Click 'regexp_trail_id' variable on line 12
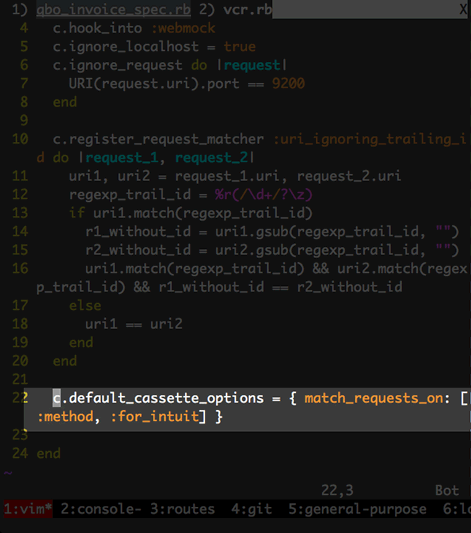Screen dimensions: 471x533 click(130, 194)
